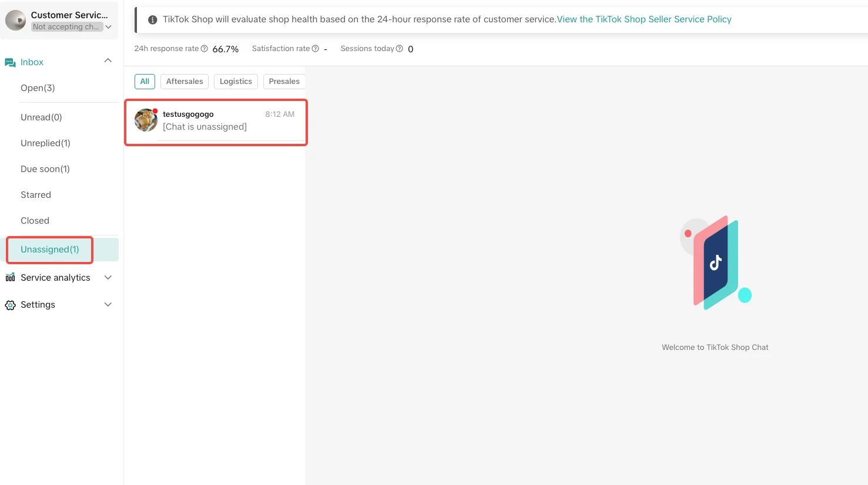This screenshot has height=485, width=868.
Task: Expand the Service analytics chevron
Action: (108, 278)
